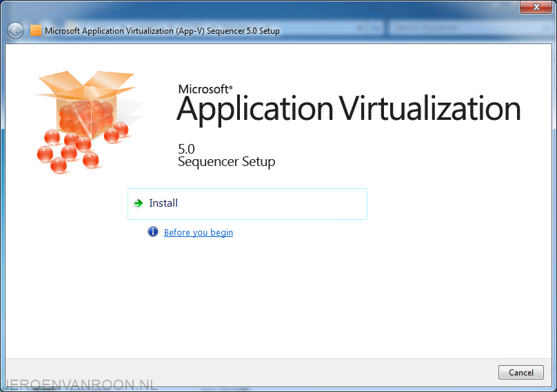
Task: Go back using the round back arrow
Action: pos(15,31)
